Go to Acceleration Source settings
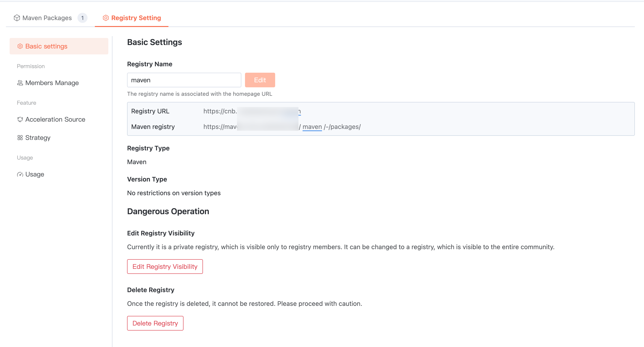Screen dimensions: 644x347 55,120
